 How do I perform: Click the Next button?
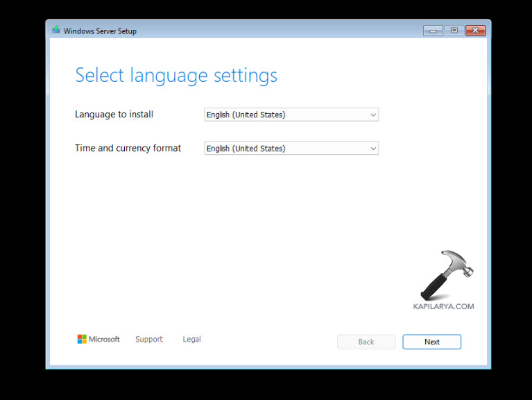tap(431, 342)
